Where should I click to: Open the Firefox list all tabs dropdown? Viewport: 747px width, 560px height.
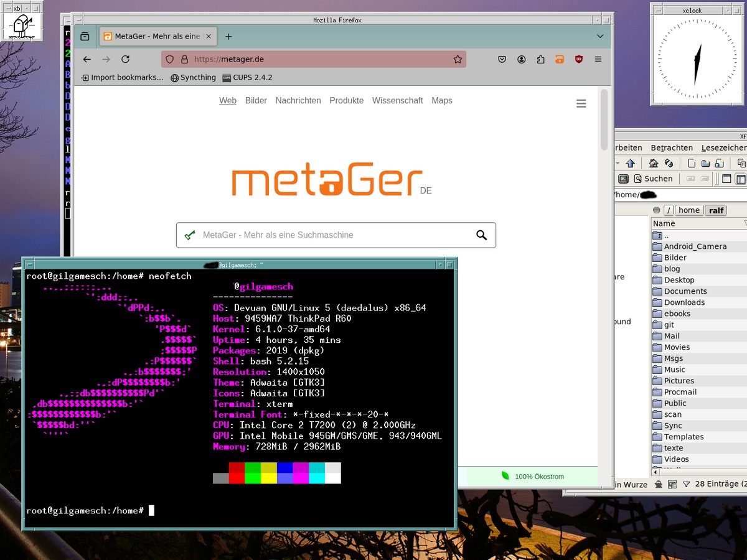(600, 36)
